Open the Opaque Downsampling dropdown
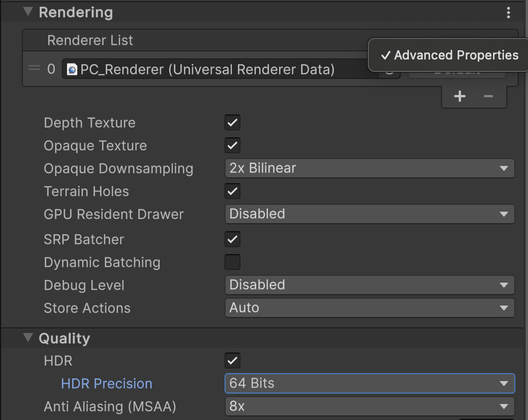 pyautogui.click(x=369, y=168)
